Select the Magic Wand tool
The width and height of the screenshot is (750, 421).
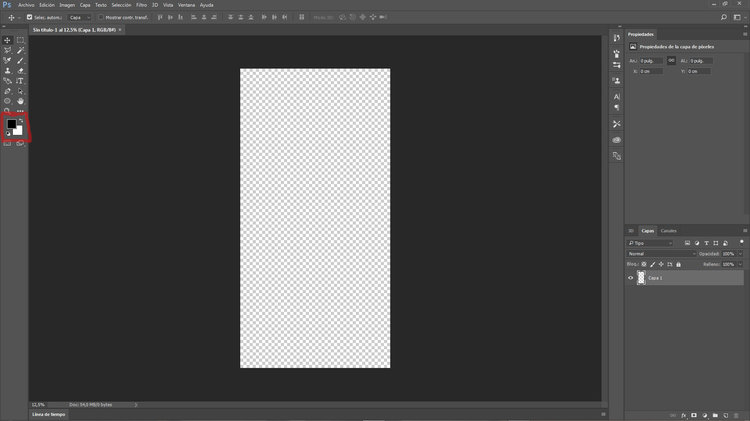point(20,50)
